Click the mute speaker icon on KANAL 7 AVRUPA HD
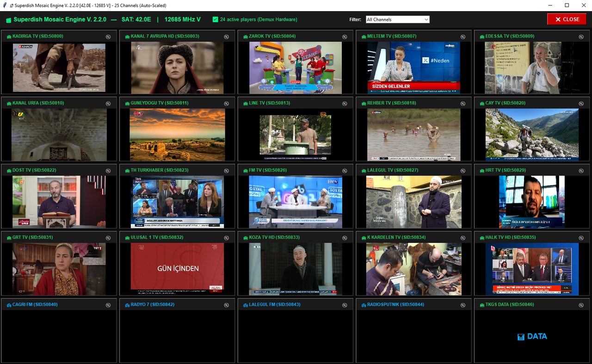 click(x=227, y=36)
